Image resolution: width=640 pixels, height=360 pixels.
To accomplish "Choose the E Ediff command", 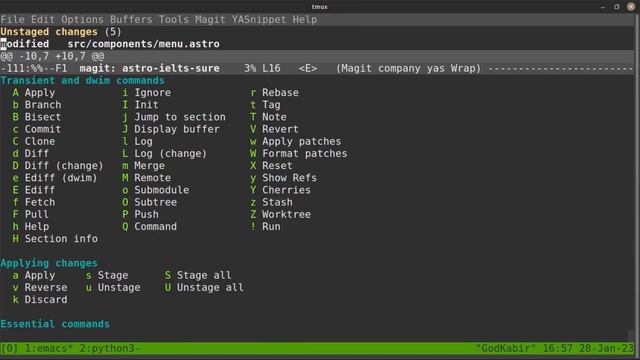I will pos(33,190).
